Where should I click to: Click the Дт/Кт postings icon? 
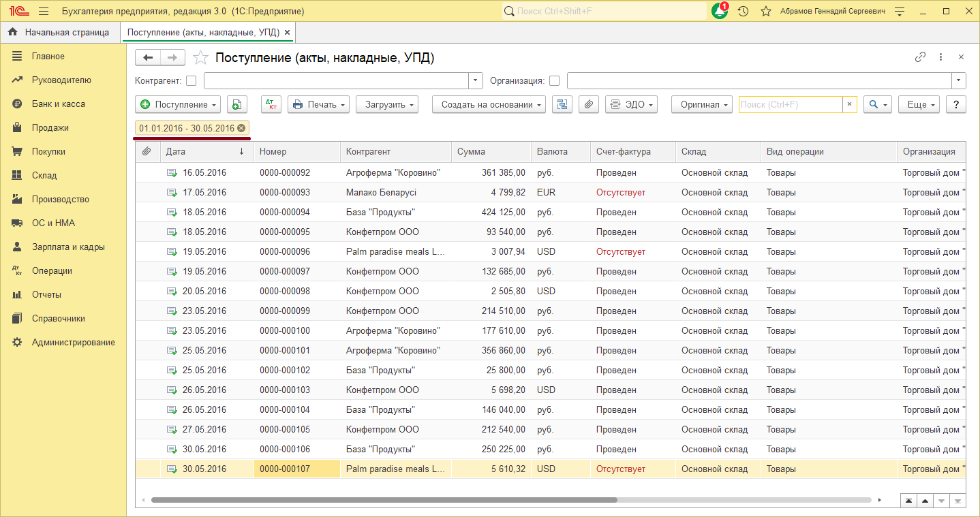271,104
